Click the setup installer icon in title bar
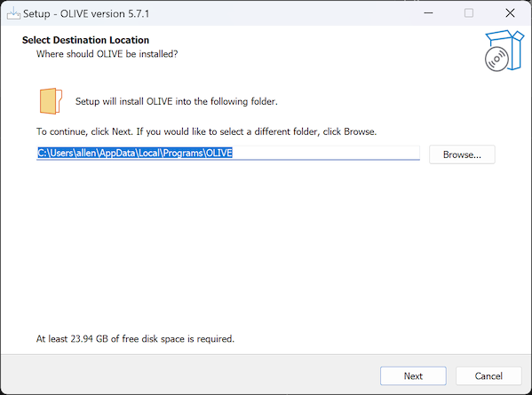This screenshot has width=532, height=395. [13, 13]
